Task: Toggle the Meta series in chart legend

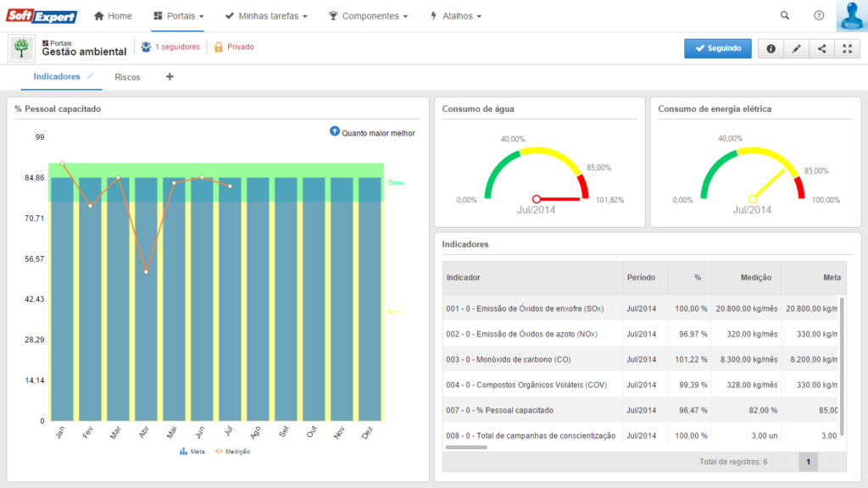Action: (192, 452)
